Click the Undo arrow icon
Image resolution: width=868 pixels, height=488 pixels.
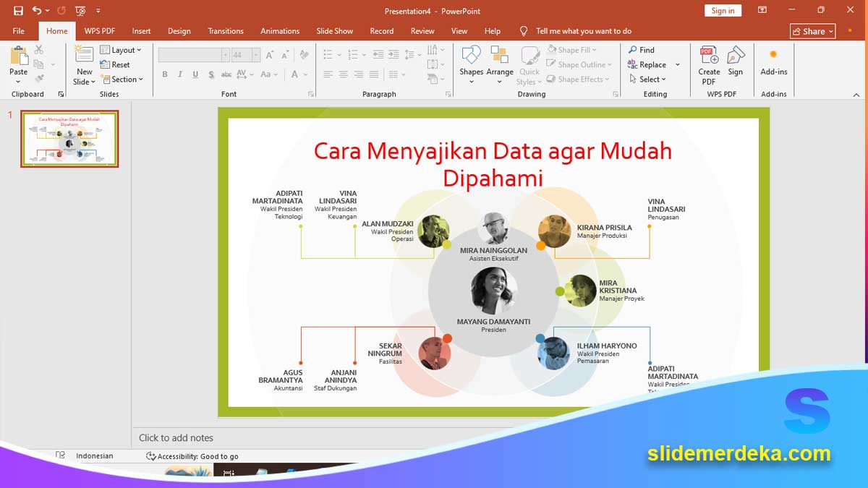tap(37, 11)
